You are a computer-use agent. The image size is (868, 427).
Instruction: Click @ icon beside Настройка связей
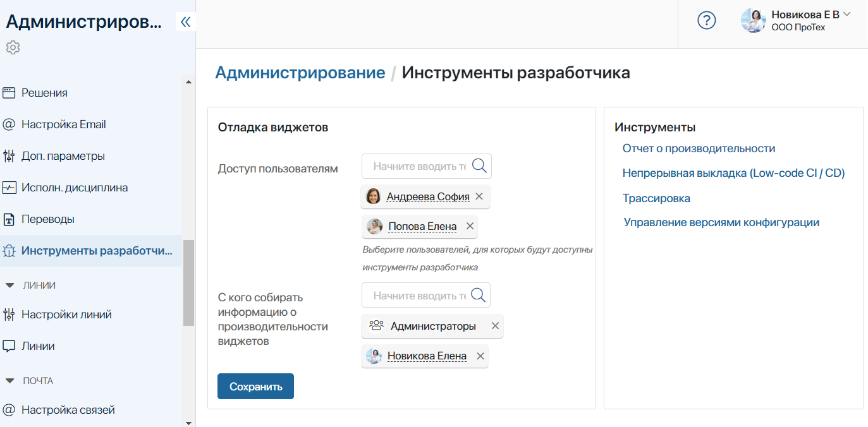9,410
